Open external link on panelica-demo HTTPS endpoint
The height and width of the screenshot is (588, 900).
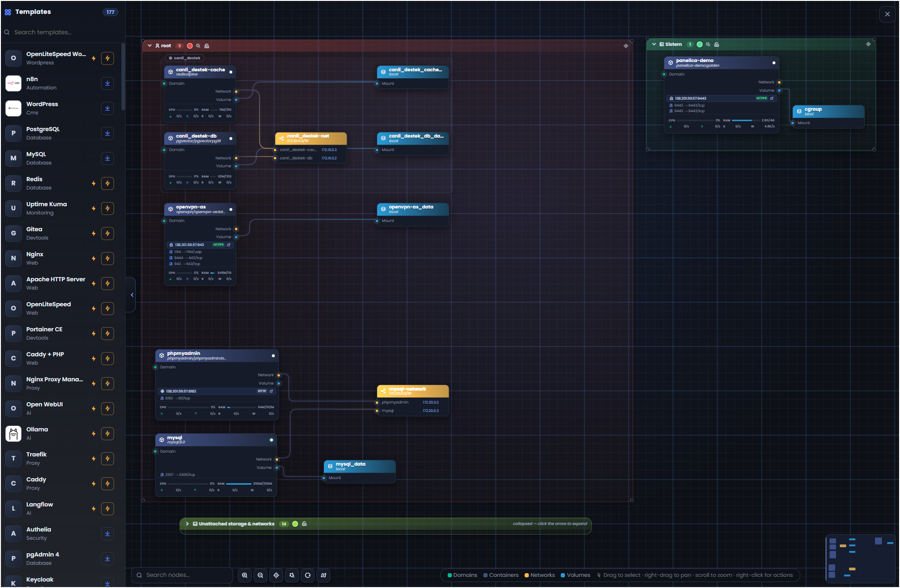772,98
